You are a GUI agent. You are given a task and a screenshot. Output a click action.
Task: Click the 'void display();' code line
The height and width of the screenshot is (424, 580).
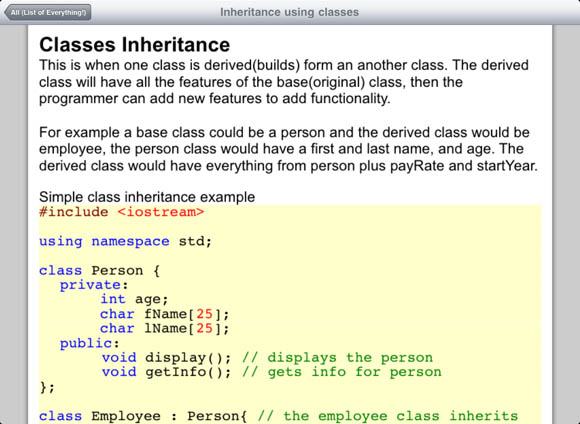tap(167, 358)
